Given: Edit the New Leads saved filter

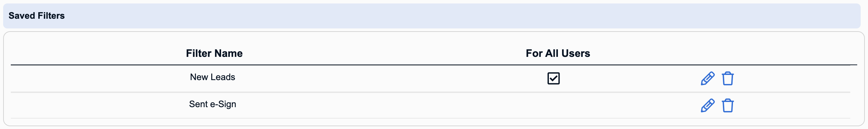Looking at the screenshot, I should [x=708, y=78].
